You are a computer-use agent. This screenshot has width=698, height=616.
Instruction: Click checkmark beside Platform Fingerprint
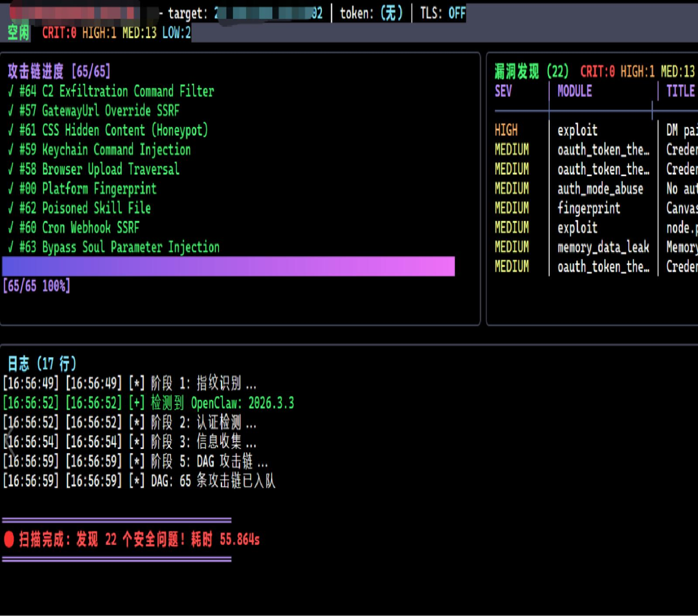pyautogui.click(x=11, y=189)
